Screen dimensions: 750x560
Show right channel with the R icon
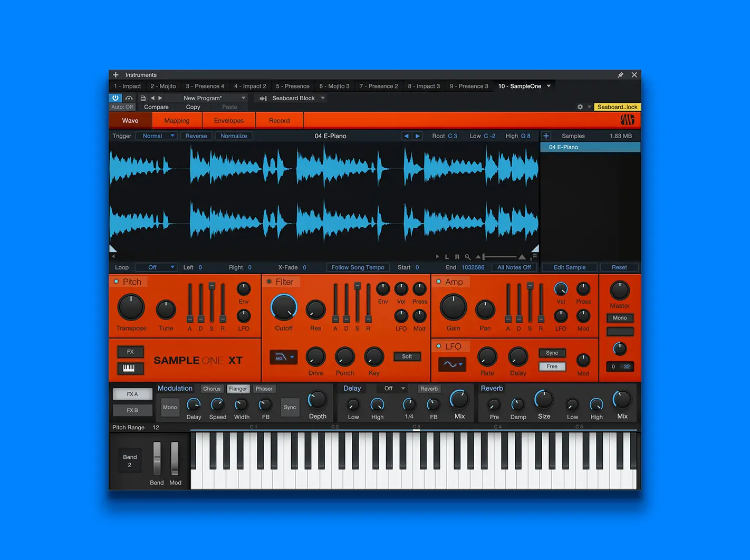click(457, 257)
